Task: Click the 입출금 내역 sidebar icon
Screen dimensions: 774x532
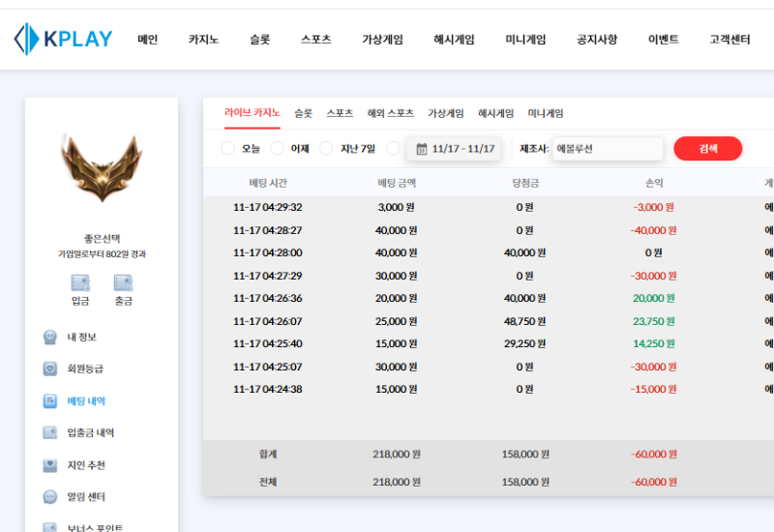Action: [50, 432]
